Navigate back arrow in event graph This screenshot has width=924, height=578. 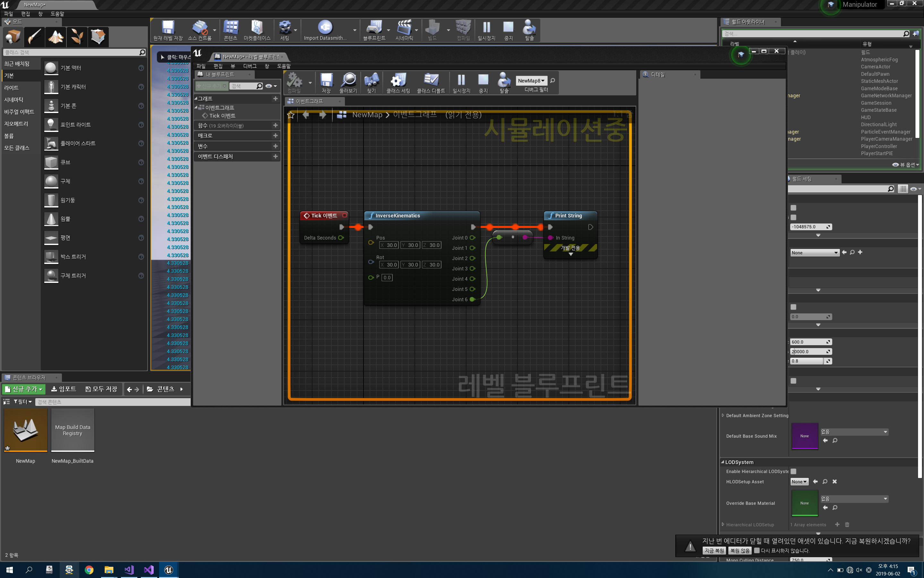pyautogui.click(x=306, y=115)
